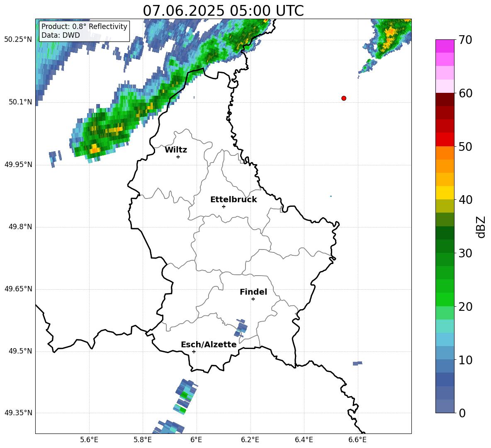Click the Ettelbruck station label
The width and height of the screenshot is (491, 448).
tap(233, 200)
